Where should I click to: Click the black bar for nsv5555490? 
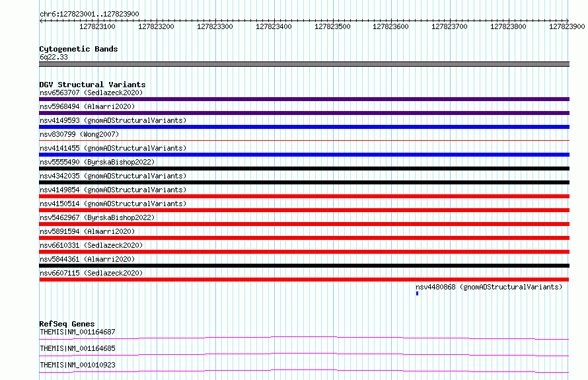304,169
